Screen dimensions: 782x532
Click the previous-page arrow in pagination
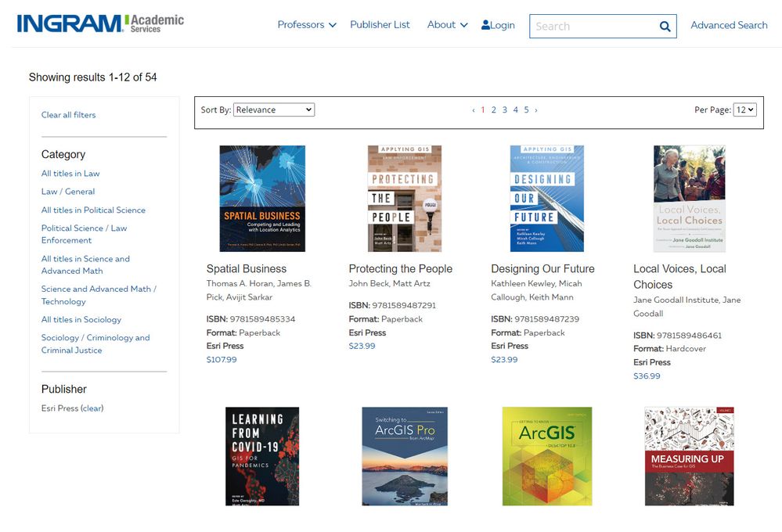[473, 110]
